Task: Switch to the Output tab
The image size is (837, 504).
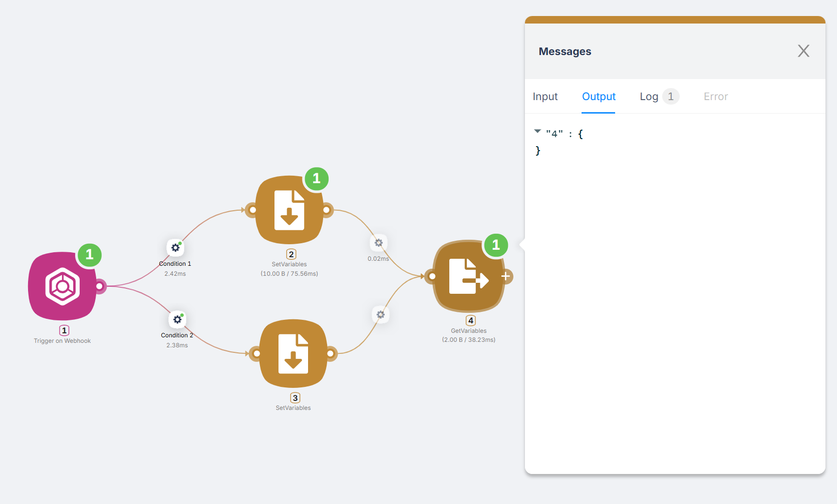Action: tap(599, 97)
